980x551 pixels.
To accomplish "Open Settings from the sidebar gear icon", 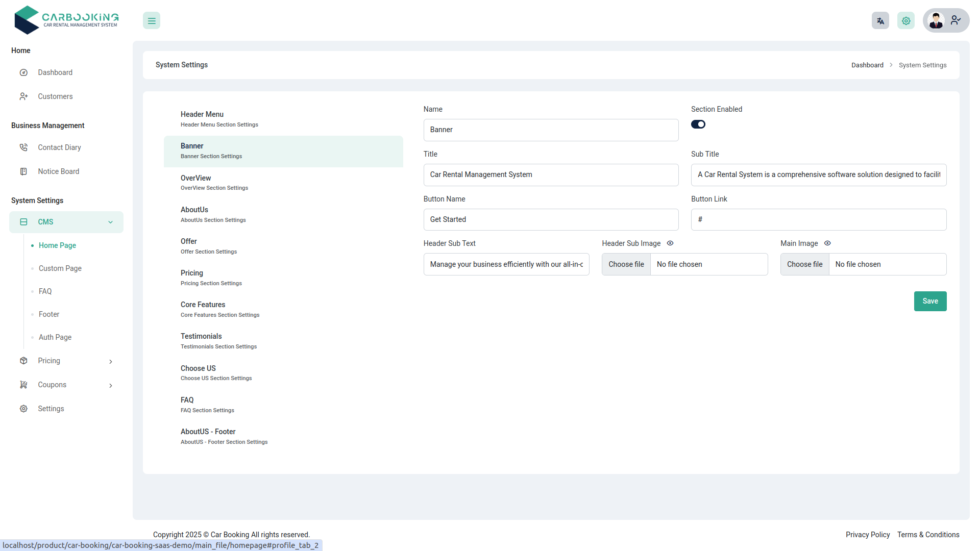I will (24, 409).
